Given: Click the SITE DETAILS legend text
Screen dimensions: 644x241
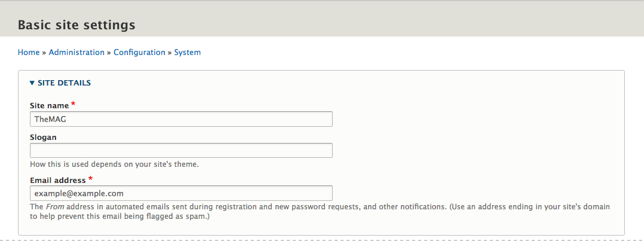Looking at the screenshot, I should pyautogui.click(x=64, y=83).
